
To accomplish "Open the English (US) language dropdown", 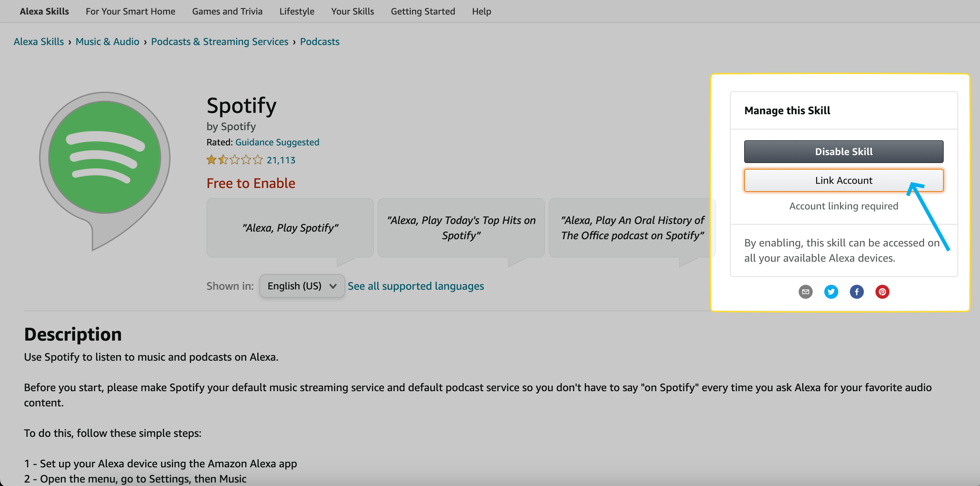I will pyautogui.click(x=302, y=286).
